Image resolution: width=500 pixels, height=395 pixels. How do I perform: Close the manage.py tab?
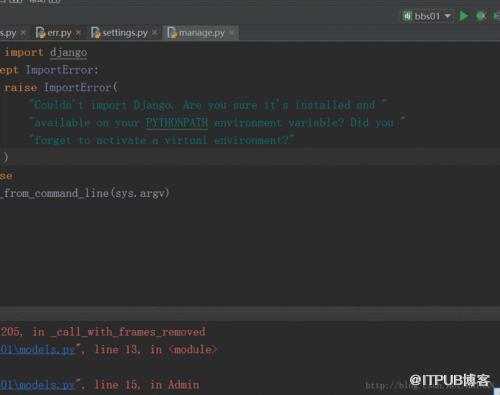pos(232,32)
